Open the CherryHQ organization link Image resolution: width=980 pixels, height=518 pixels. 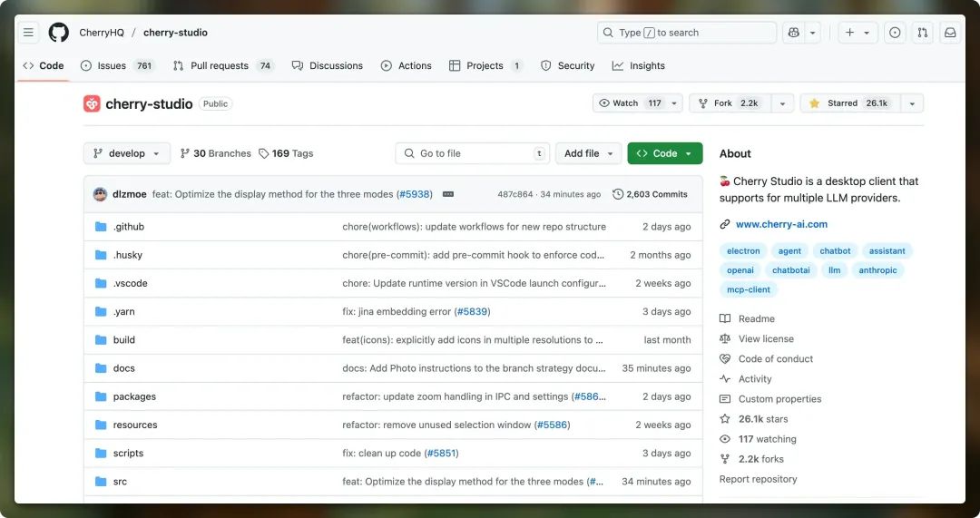click(x=102, y=33)
